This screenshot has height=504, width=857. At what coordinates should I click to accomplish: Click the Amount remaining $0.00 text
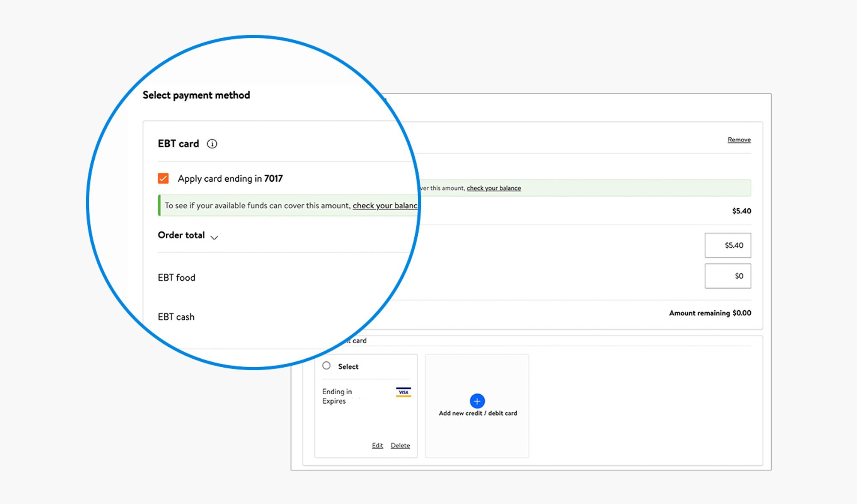pyautogui.click(x=710, y=313)
